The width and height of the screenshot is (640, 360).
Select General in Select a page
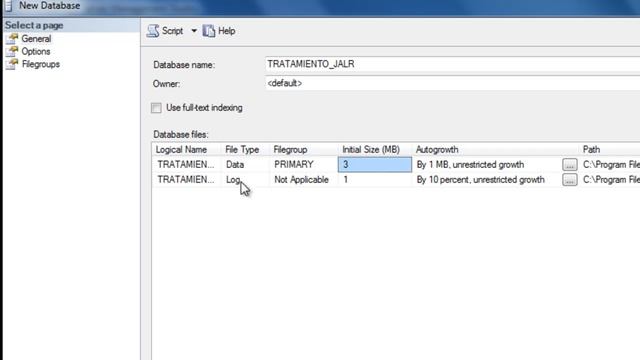click(36, 39)
